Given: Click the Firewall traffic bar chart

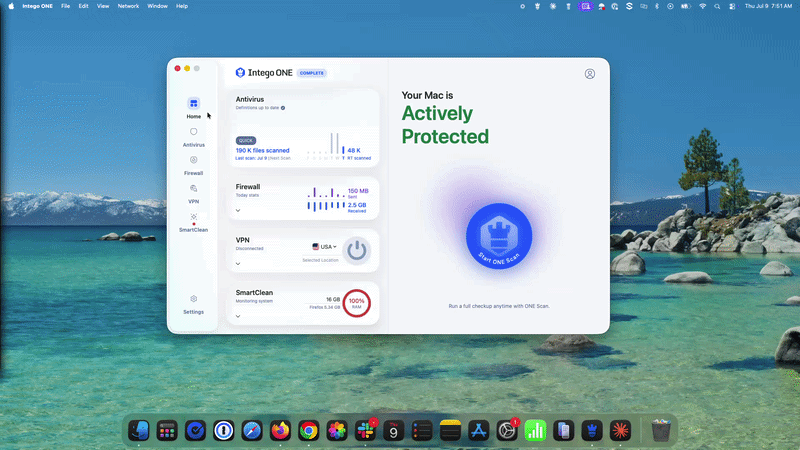Looking at the screenshot, I should 326,199.
